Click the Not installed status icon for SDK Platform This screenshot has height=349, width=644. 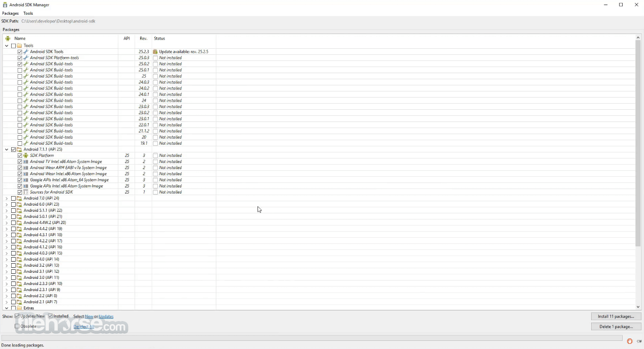click(155, 155)
